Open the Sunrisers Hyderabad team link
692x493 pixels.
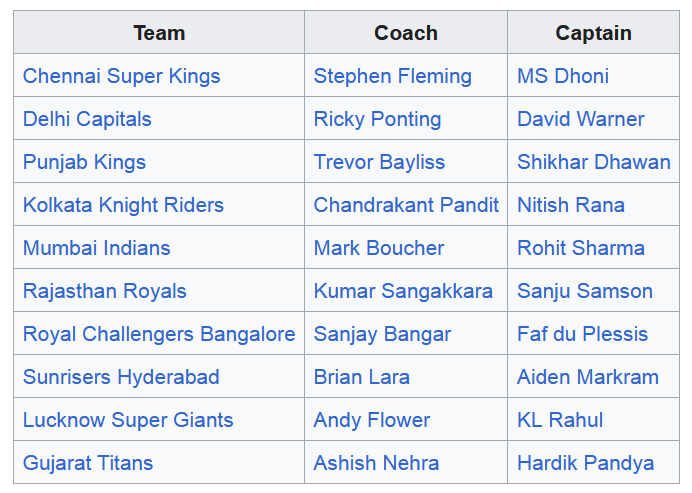pyautogui.click(x=121, y=377)
